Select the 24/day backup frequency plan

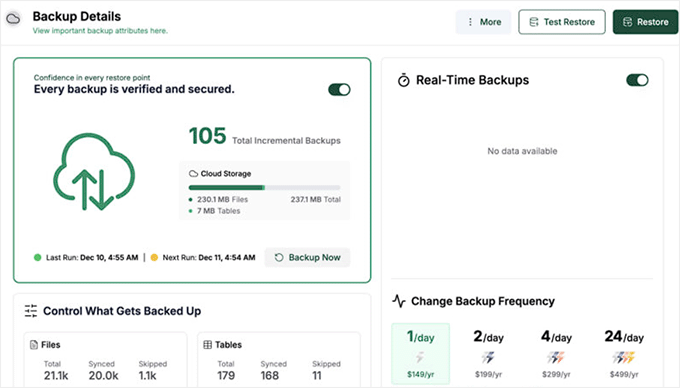624,353
